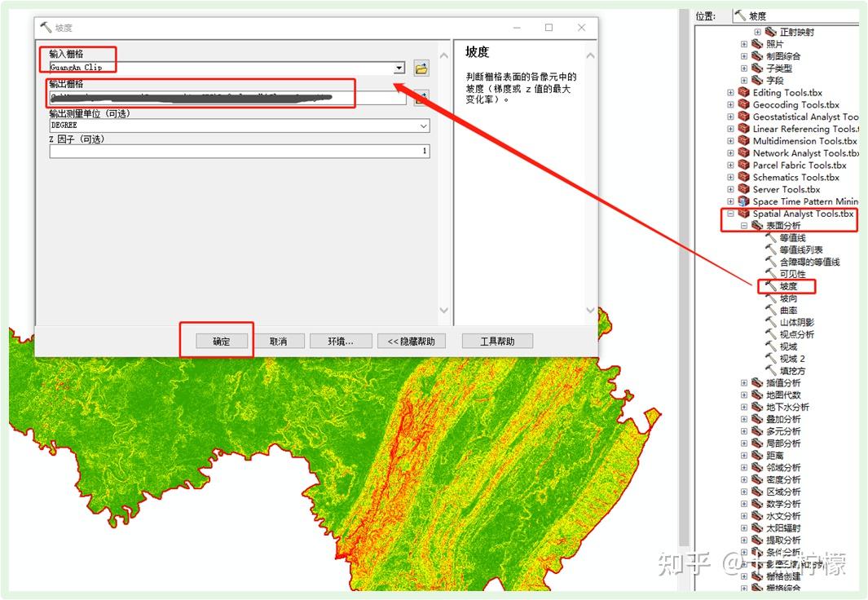Click the browse folder icon beside 输出栅格

pyautogui.click(x=422, y=99)
